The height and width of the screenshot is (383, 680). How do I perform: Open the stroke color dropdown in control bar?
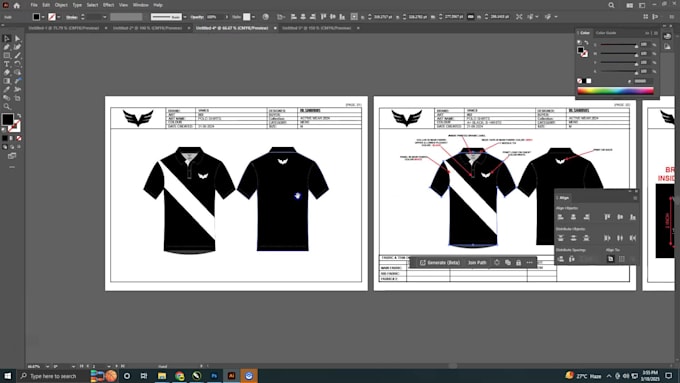[59, 17]
